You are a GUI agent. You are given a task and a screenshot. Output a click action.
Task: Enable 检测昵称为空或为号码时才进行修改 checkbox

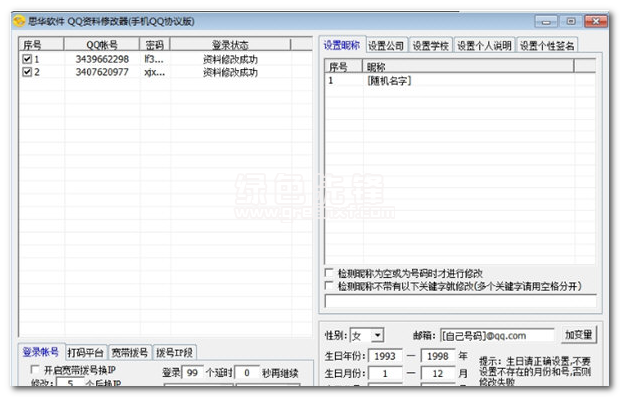(x=329, y=273)
